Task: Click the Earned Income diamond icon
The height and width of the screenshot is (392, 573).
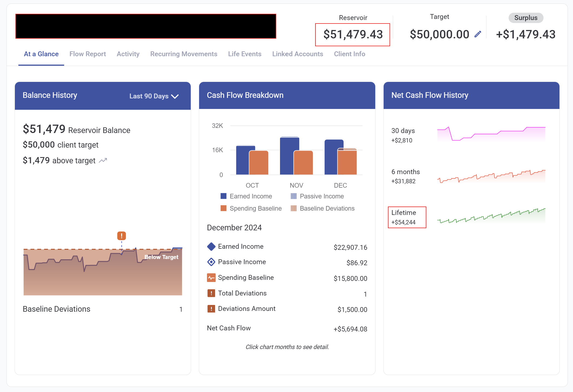Action: (x=211, y=247)
